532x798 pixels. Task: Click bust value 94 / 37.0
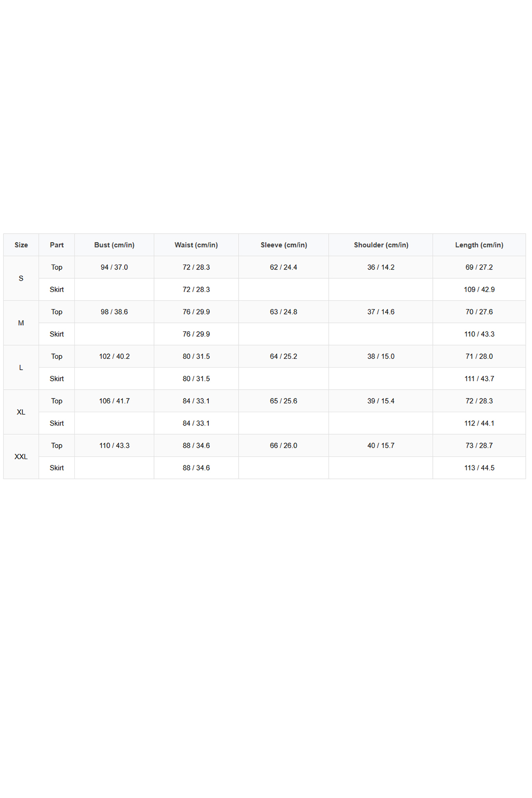point(114,267)
